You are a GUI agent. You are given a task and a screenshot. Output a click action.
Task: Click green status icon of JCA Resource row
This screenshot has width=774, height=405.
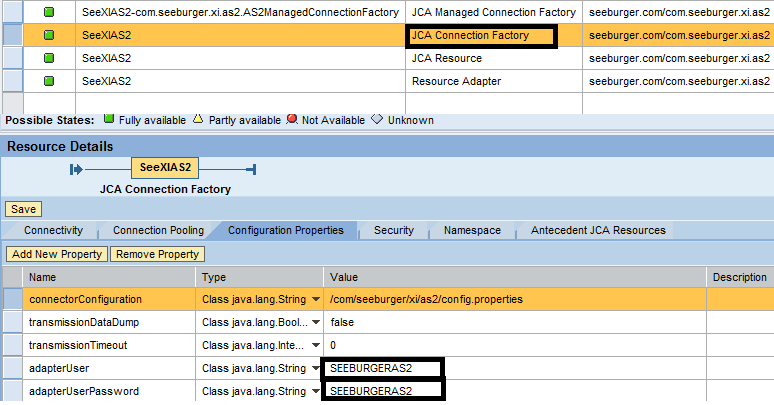point(50,58)
